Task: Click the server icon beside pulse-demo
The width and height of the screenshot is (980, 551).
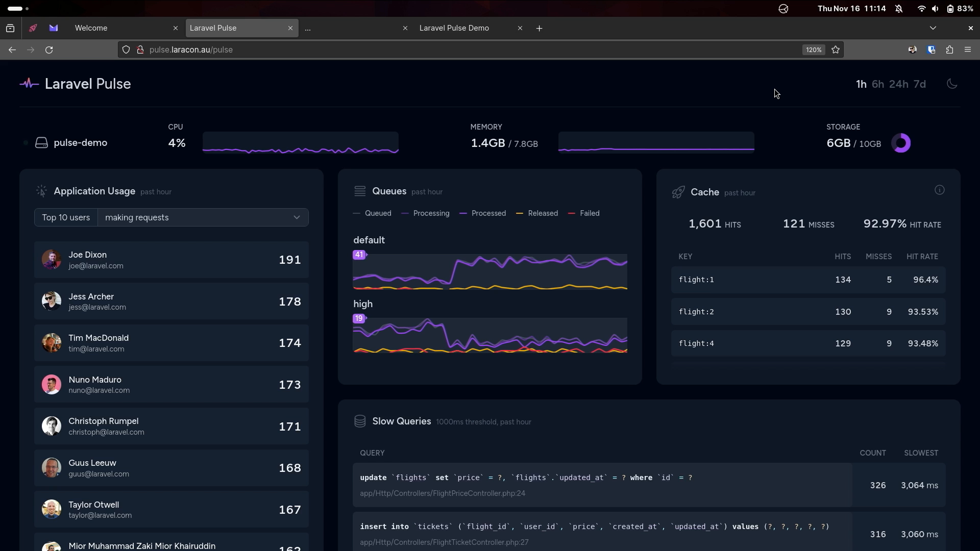Action: [41, 142]
